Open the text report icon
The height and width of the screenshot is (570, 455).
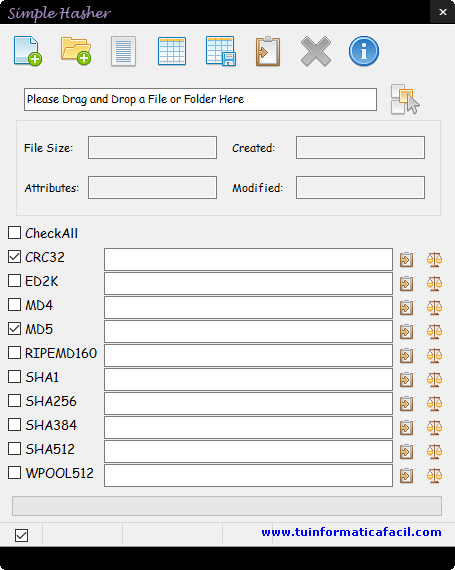coord(124,51)
